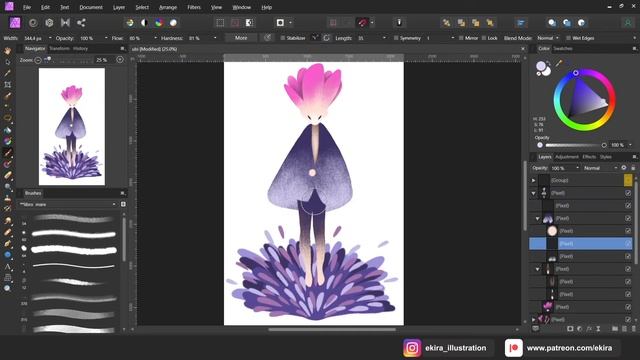640x360 pixels.
Task: Collapse the purple cape layer group
Action: pos(538,218)
